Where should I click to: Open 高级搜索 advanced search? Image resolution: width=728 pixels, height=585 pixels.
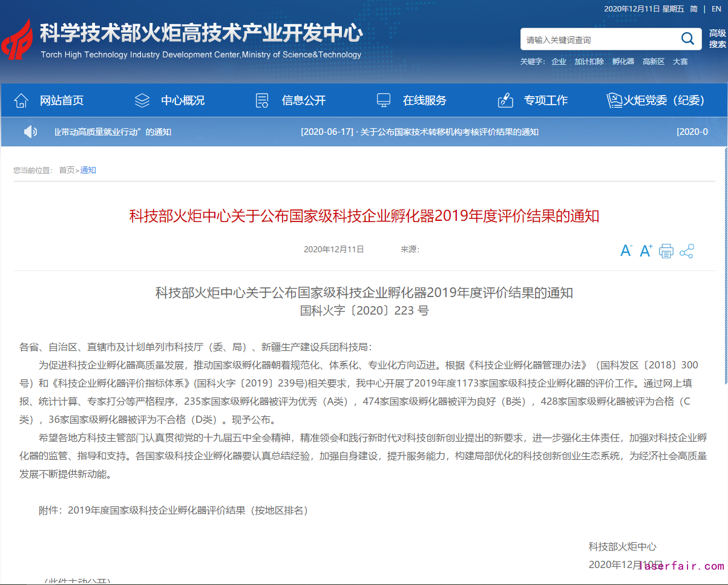coord(718,39)
